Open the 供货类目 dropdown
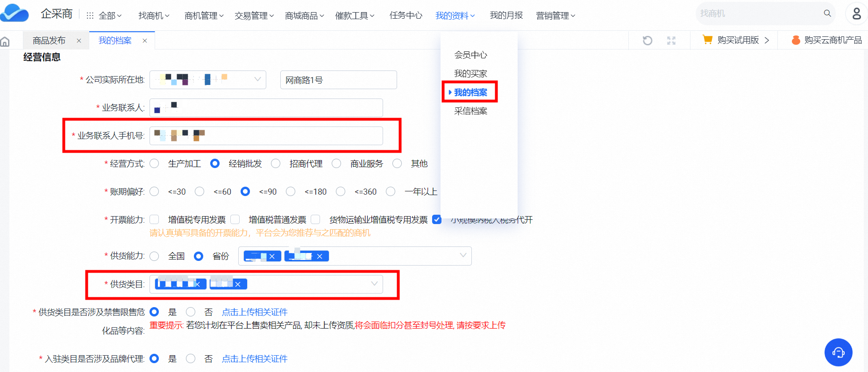 coord(266,284)
